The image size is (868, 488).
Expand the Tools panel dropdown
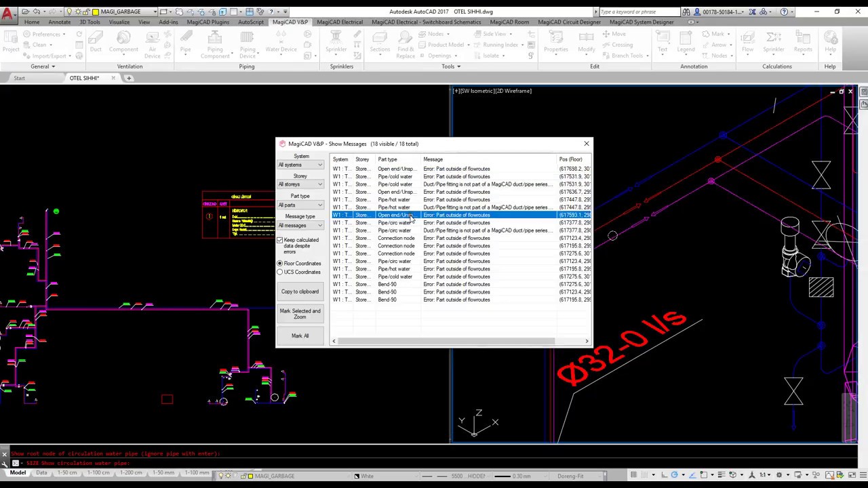451,66
